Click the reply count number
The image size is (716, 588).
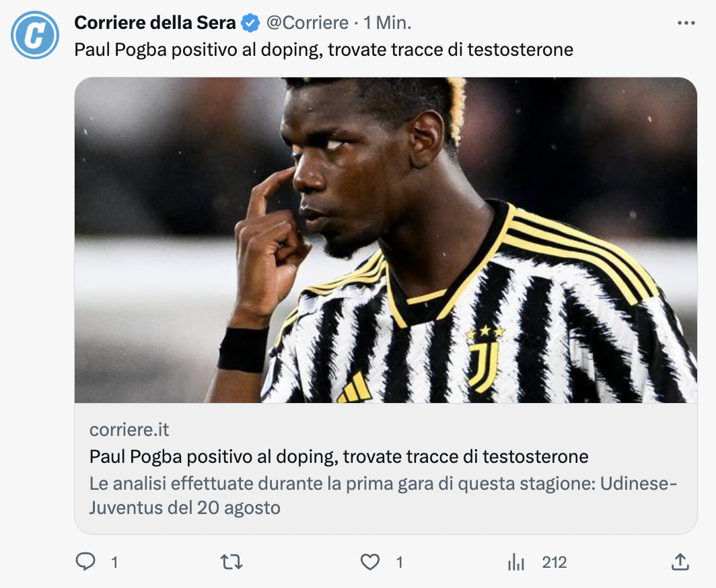(x=114, y=562)
